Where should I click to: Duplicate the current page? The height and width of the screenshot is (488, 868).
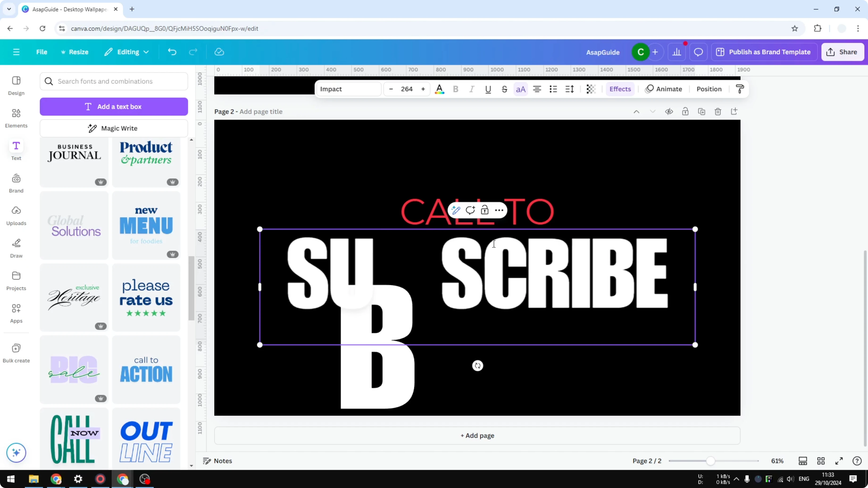click(x=701, y=111)
